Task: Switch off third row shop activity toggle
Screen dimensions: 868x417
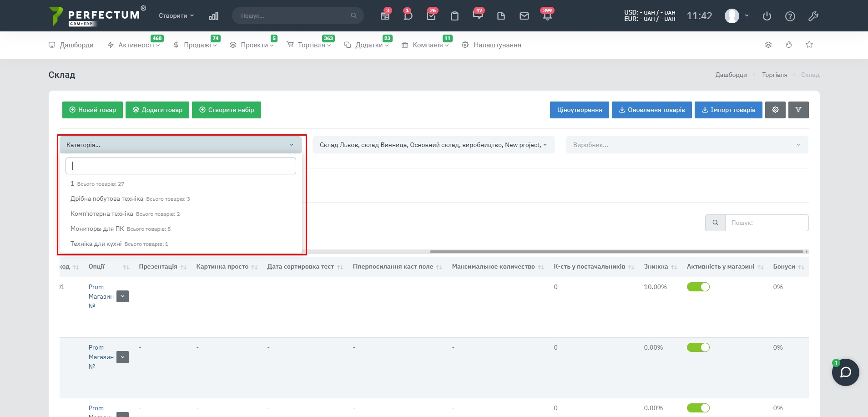Action: [x=698, y=408]
